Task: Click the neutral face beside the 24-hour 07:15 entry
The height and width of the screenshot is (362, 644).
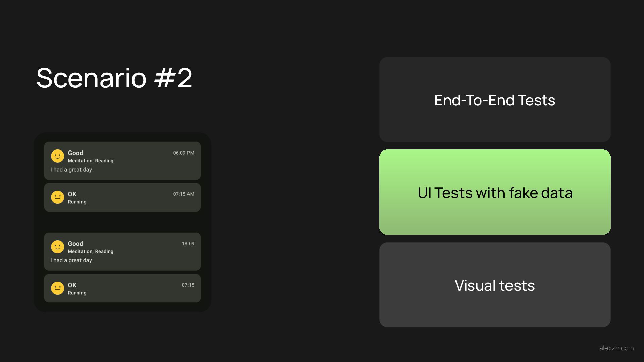Action: click(57, 288)
